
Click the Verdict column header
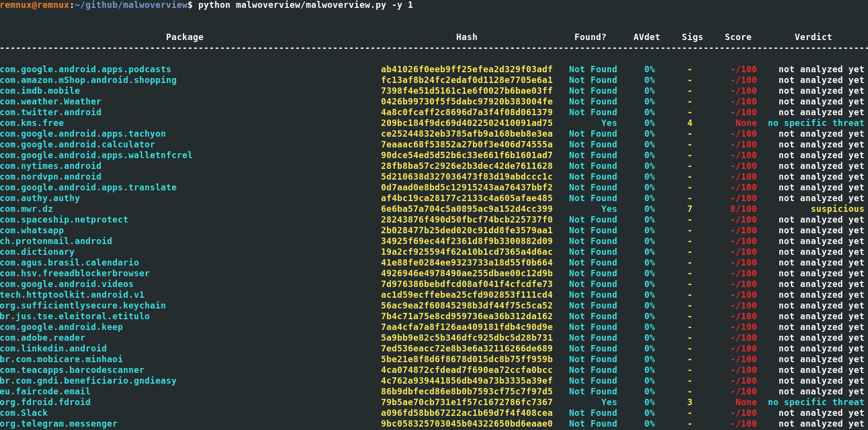tap(813, 37)
